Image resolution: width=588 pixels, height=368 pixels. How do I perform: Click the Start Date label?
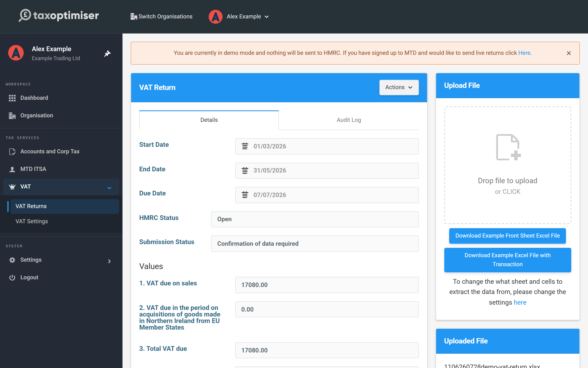pyautogui.click(x=154, y=145)
